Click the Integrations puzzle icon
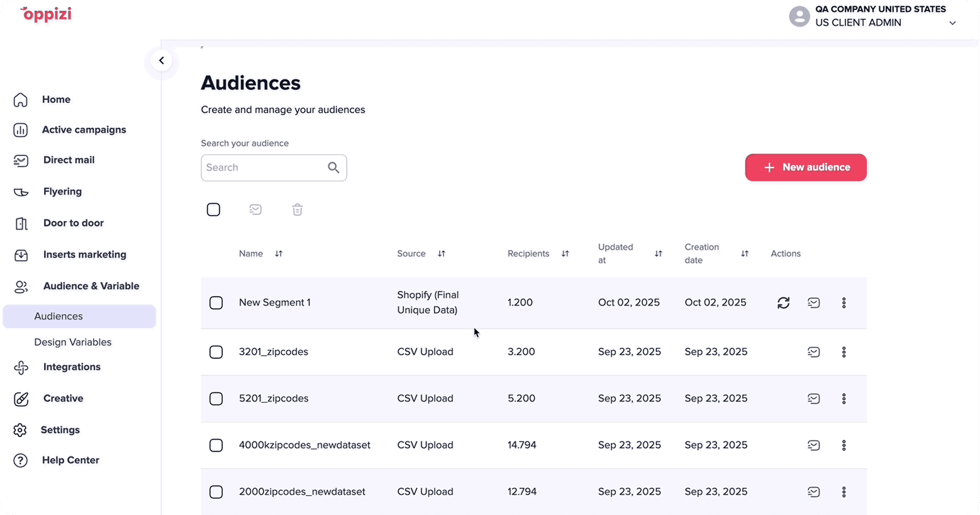Viewport: 980px width, 515px height. pyautogui.click(x=21, y=368)
